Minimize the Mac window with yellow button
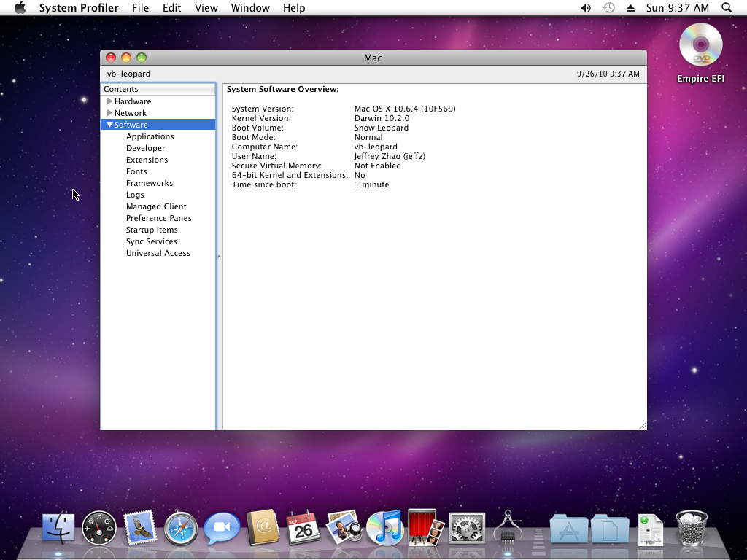Viewport: 747px width, 560px height. 126,58
